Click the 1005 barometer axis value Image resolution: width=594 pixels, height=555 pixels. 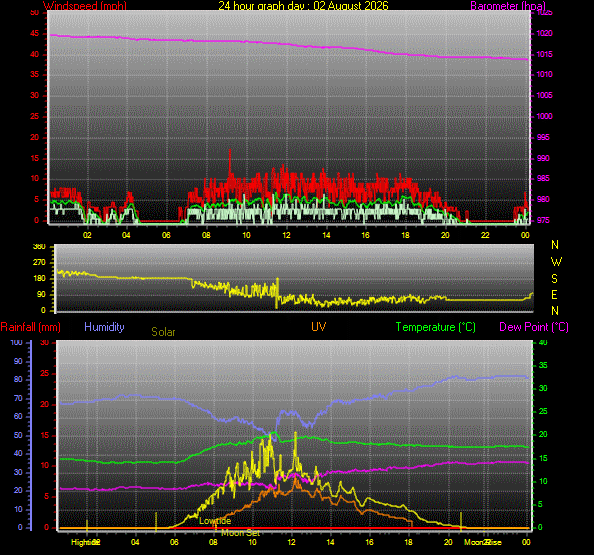(544, 95)
